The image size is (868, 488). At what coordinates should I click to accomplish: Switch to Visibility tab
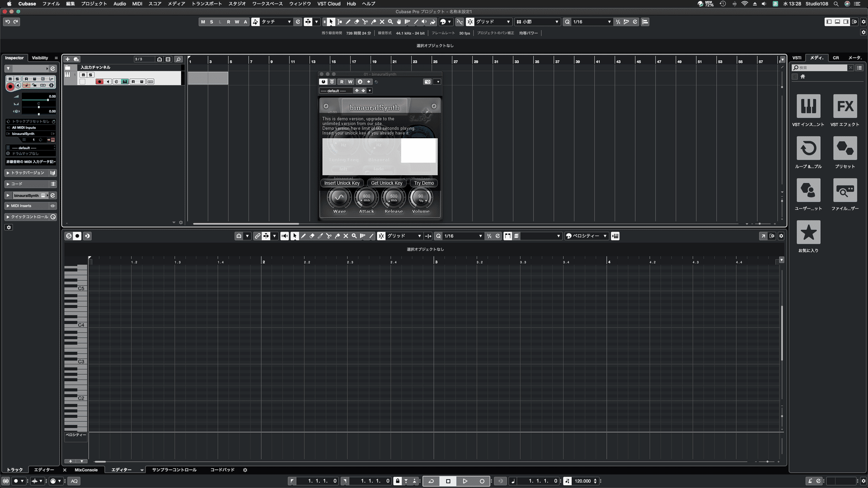tap(40, 58)
